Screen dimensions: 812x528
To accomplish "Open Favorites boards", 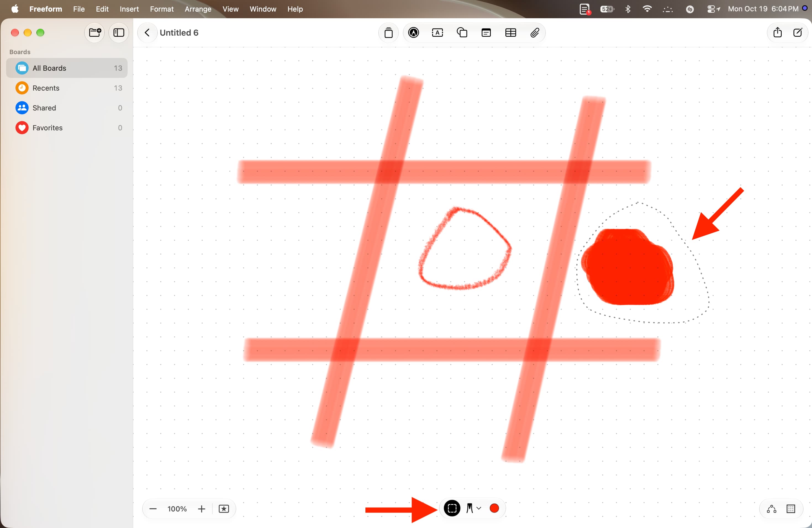I will [x=67, y=128].
